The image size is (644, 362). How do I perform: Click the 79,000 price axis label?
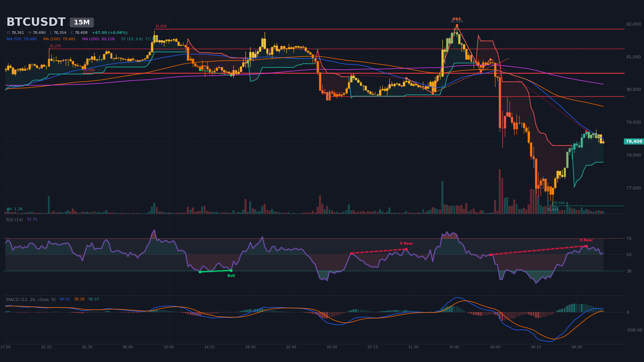pyautogui.click(x=634, y=122)
